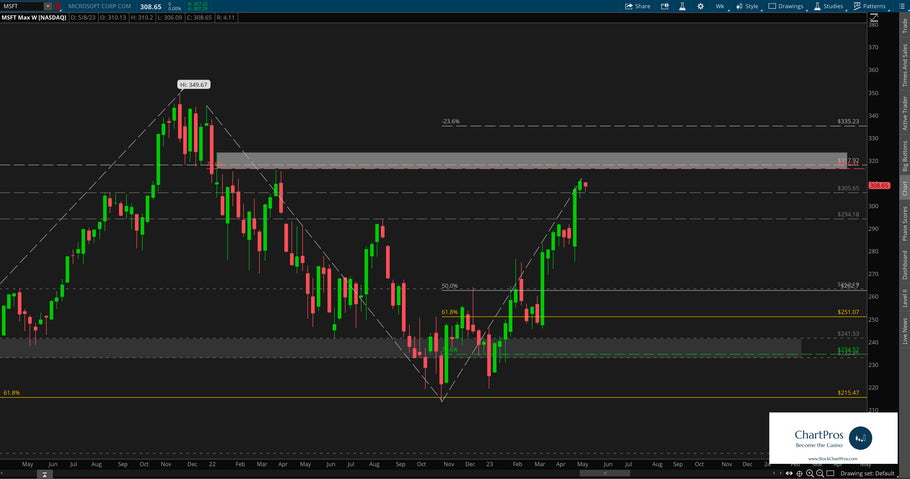Click the 308.65 last price in top bar

coord(150,6)
